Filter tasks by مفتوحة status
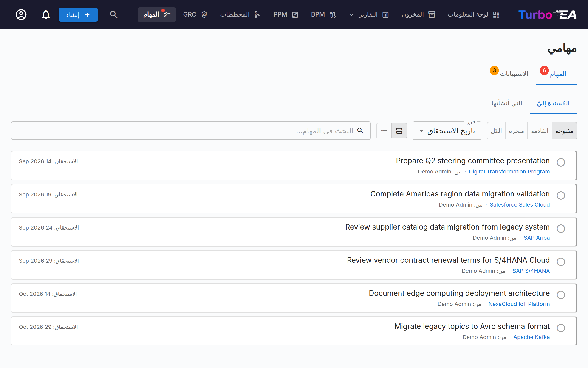This screenshot has height=368, width=588. point(564,131)
